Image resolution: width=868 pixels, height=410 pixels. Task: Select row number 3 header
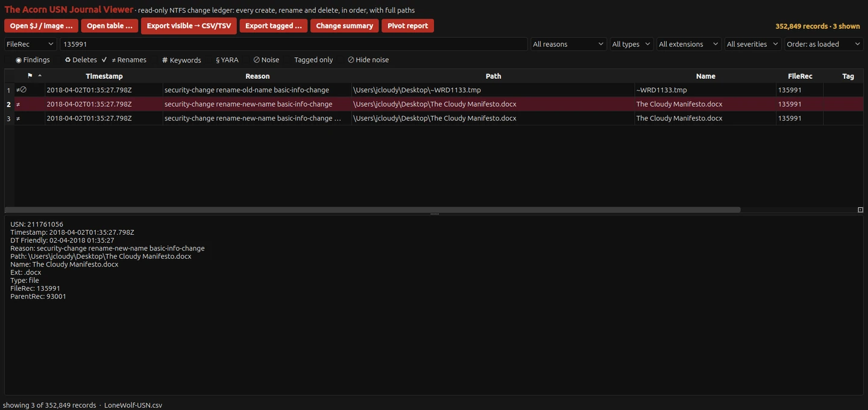(x=9, y=119)
